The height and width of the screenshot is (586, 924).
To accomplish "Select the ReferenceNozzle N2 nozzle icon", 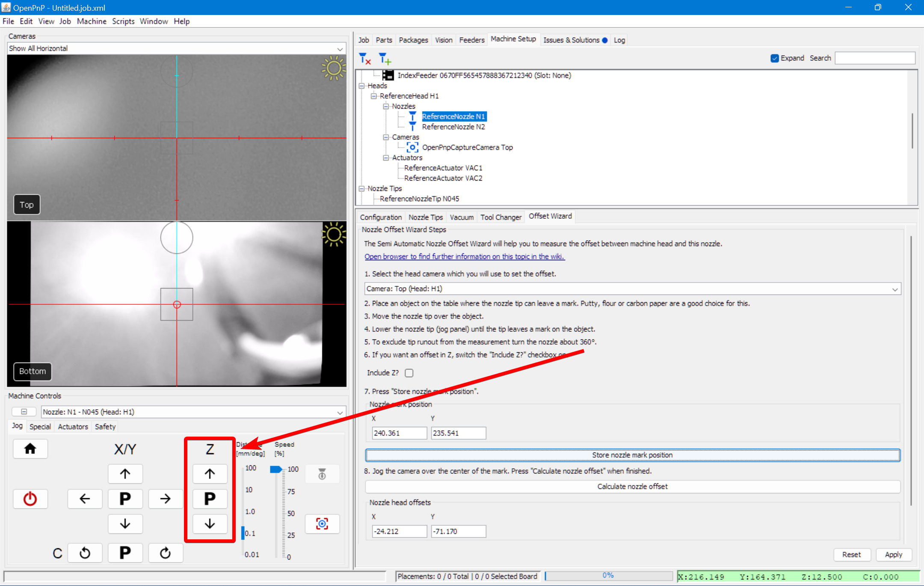I will click(x=412, y=125).
